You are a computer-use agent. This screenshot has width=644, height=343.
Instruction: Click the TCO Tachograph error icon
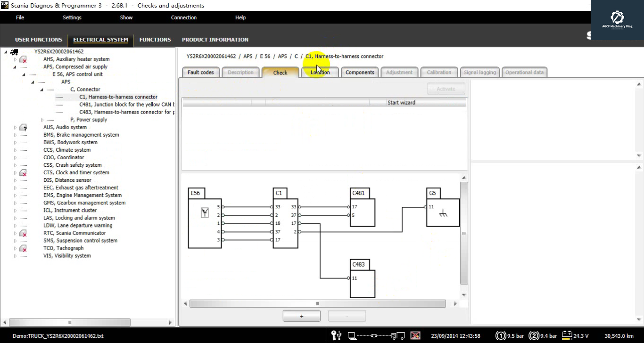(23, 248)
